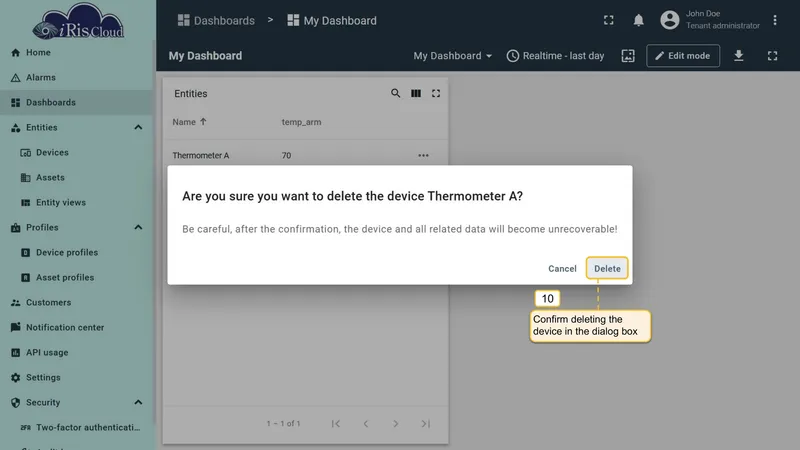Go to previous page of Entities
This screenshot has width=800, height=450.
[365, 423]
